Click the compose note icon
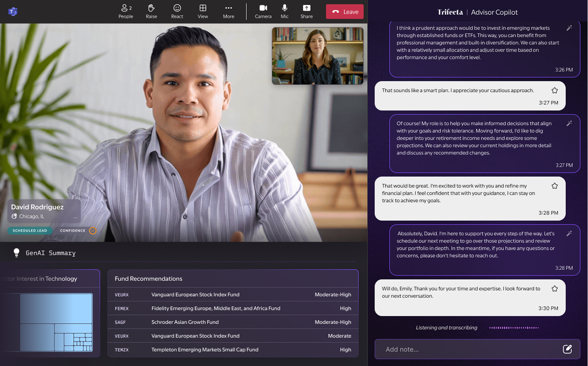Viewport: 588px width, 366px height. [x=567, y=349]
